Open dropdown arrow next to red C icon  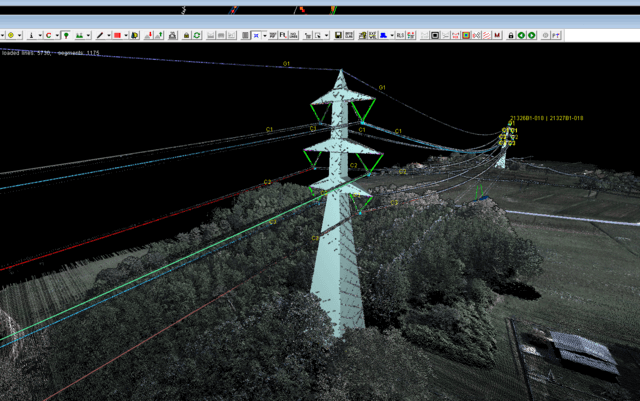(57, 36)
